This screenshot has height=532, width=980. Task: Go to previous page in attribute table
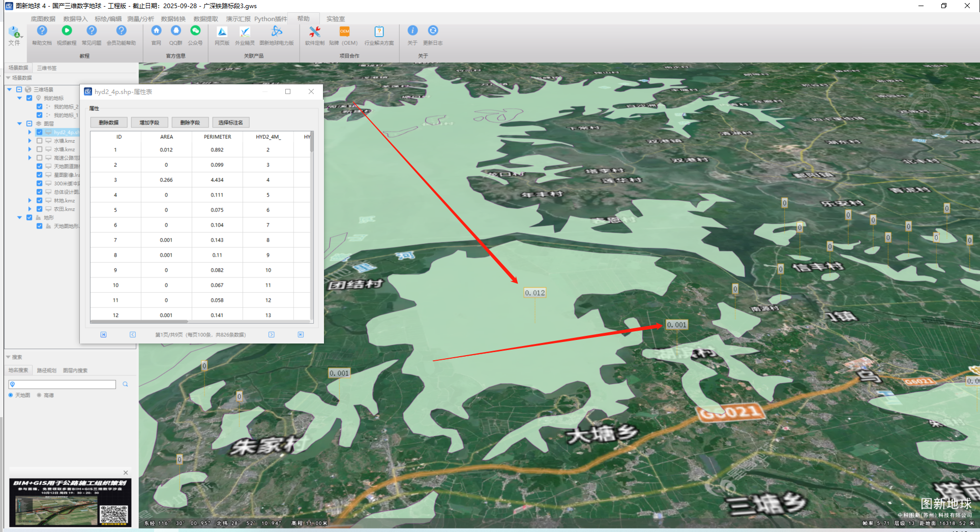(133, 334)
